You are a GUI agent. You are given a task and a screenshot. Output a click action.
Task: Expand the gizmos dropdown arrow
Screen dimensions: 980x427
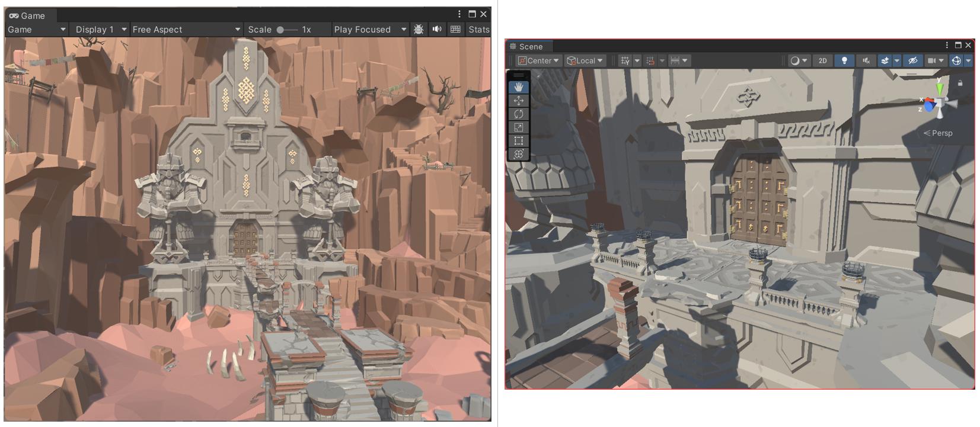click(x=968, y=60)
